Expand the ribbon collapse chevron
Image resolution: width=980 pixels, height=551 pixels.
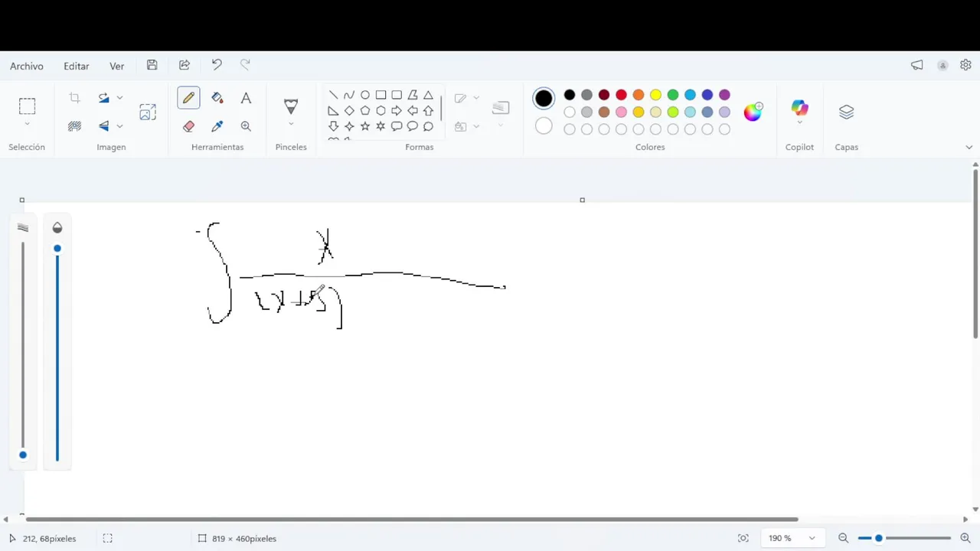click(x=969, y=147)
